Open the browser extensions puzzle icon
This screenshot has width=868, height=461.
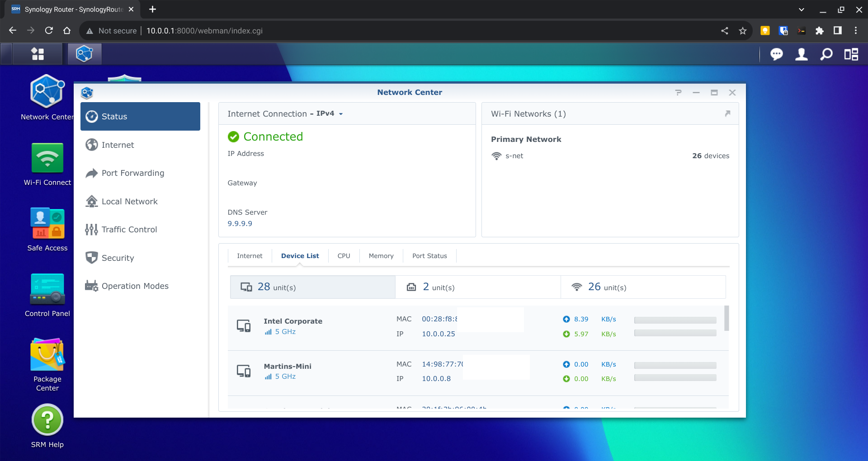(819, 31)
